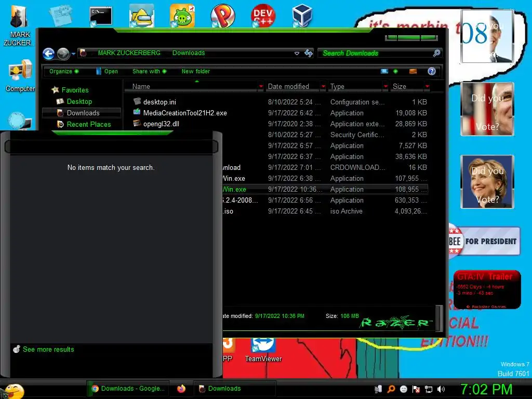Select Downloads under Favorites
Viewport: 532px width, 399px height.
point(82,113)
